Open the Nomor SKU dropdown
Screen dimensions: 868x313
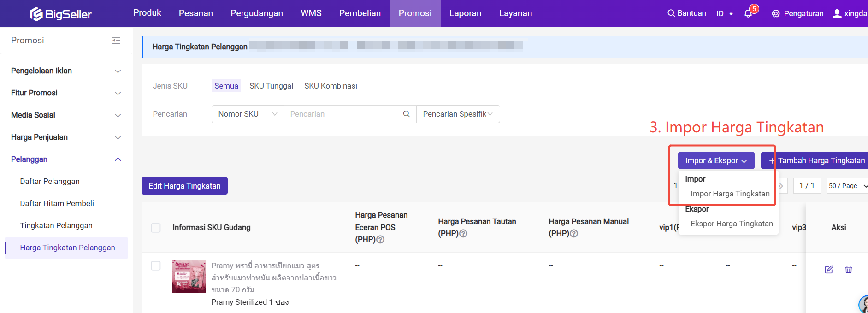coord(248,114)
